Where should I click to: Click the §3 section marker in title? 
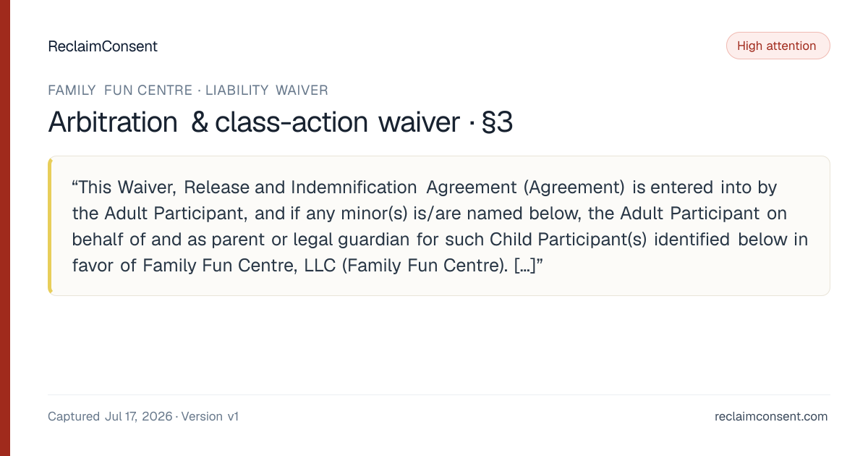(x=497, y=122)
